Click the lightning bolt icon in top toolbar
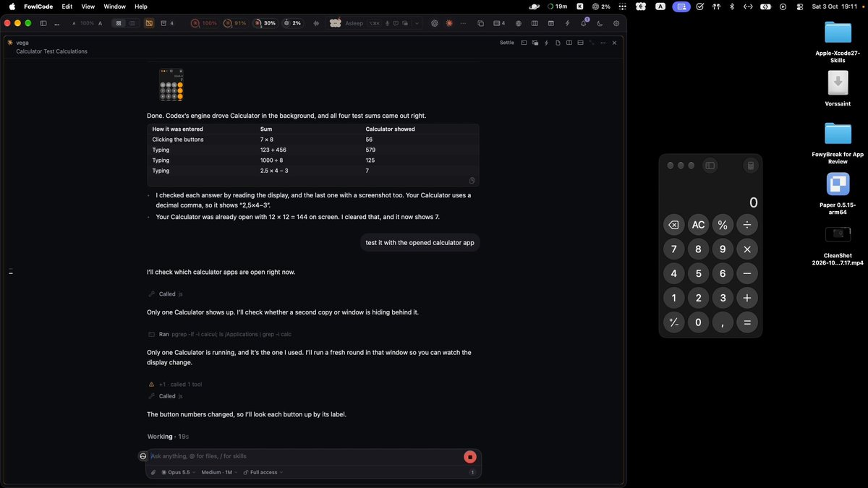868x488 pixels. click(567, 23)
